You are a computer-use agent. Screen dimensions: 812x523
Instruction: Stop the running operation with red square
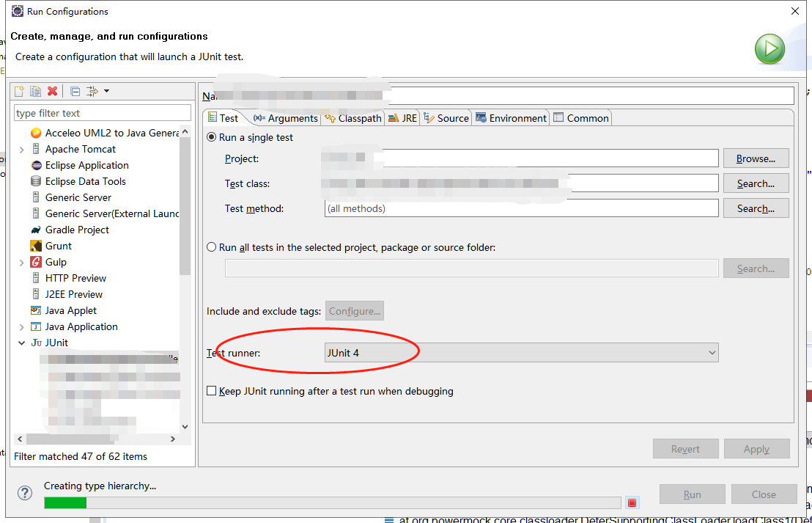(632, 502)
